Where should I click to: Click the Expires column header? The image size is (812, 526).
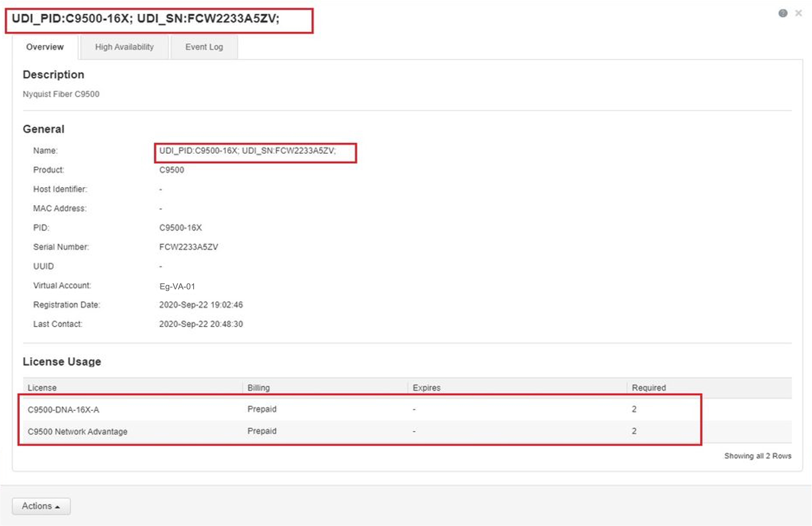coord(426,388)
